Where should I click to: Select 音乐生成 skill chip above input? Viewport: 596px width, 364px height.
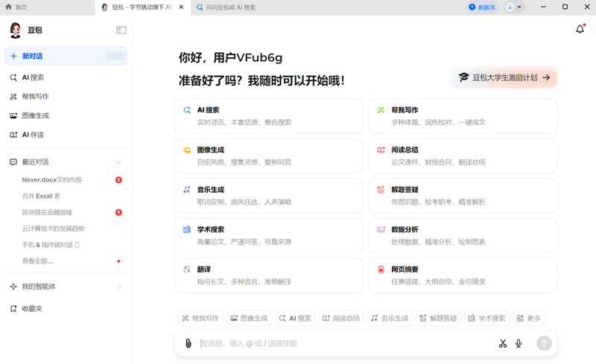(390, 319)
